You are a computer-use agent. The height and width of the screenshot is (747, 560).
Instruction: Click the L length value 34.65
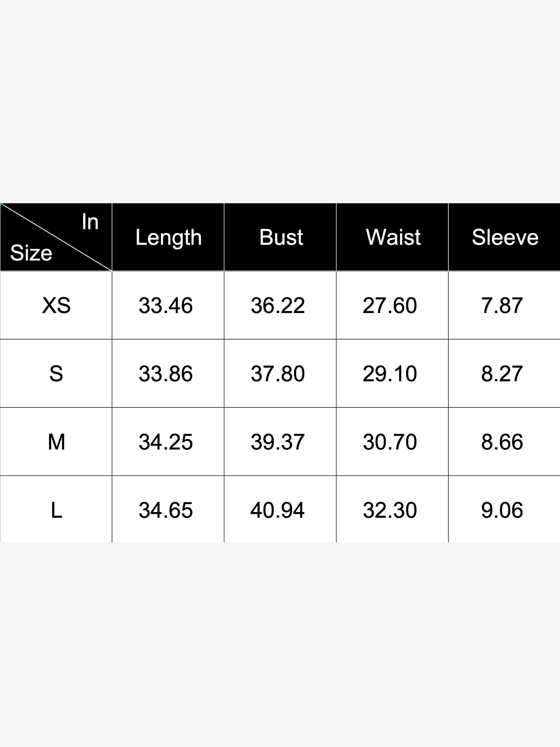[x=166, y=510]
